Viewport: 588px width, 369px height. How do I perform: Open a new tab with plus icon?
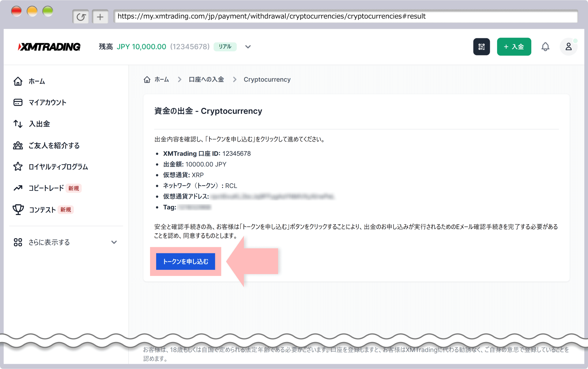(x=100, y=17)
